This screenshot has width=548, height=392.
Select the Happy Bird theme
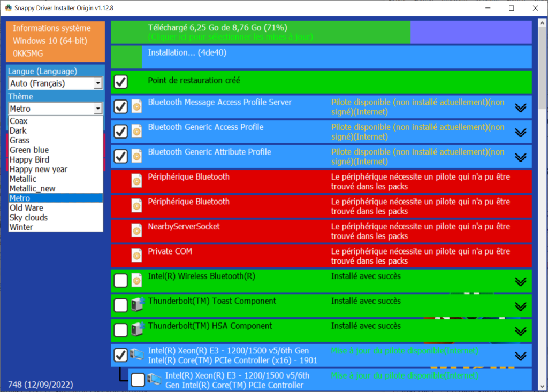point(56,160)
